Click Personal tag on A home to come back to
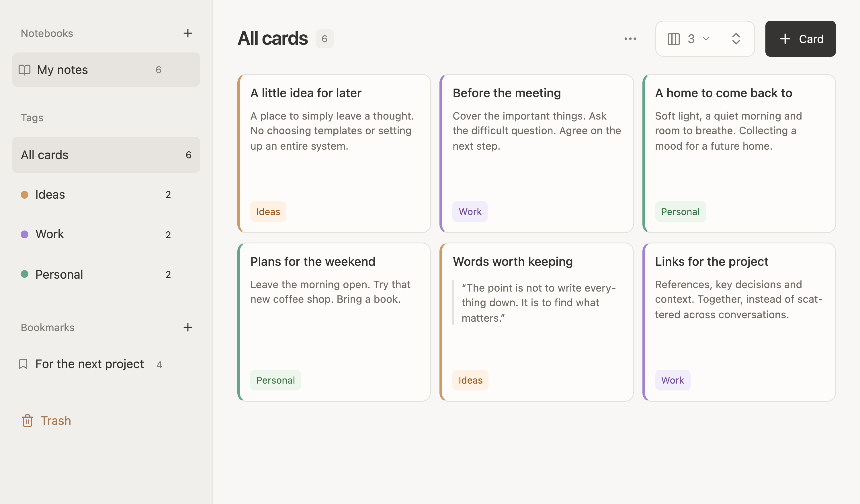This screenshot has width=860, height=504. coord(680,212)
